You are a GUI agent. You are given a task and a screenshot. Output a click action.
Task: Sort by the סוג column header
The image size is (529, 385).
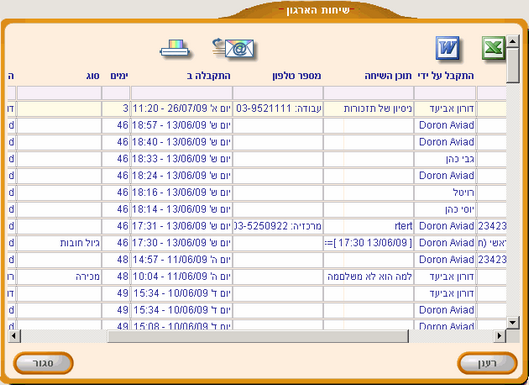[93, 76]
